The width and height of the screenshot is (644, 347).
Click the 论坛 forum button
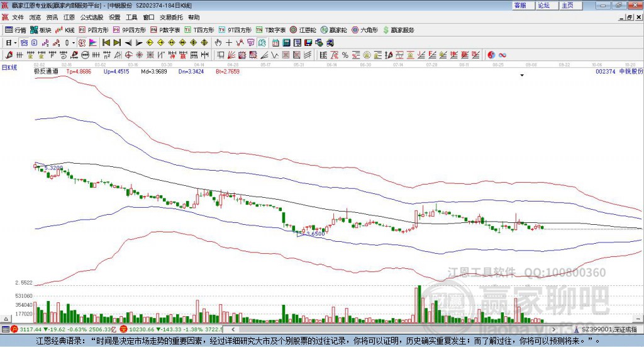click(544, 5)
